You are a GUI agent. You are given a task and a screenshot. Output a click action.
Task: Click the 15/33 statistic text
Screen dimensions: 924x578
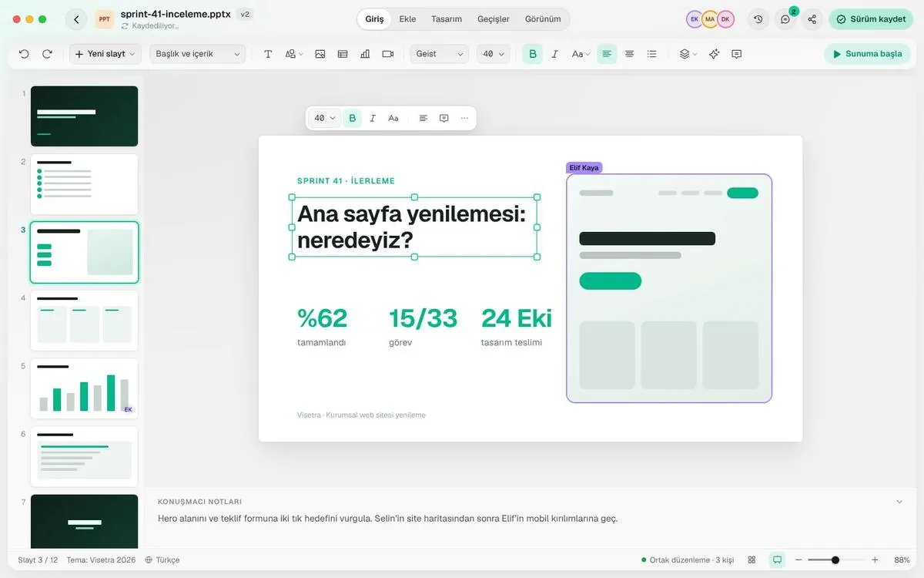click(x=423, y=318)
